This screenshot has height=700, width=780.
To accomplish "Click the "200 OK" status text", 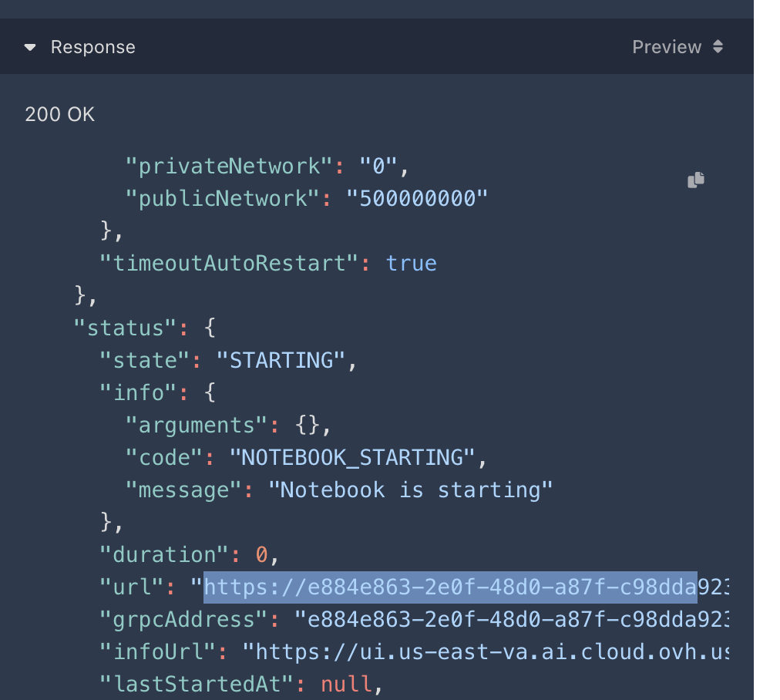I will pyautogui.click(x=59, y=114).
